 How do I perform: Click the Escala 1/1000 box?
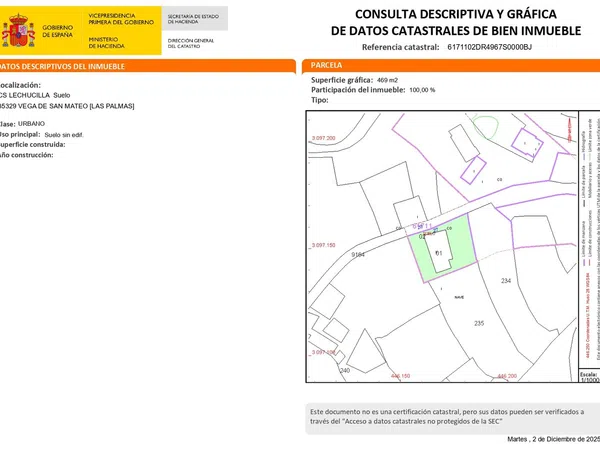(589, 377)
